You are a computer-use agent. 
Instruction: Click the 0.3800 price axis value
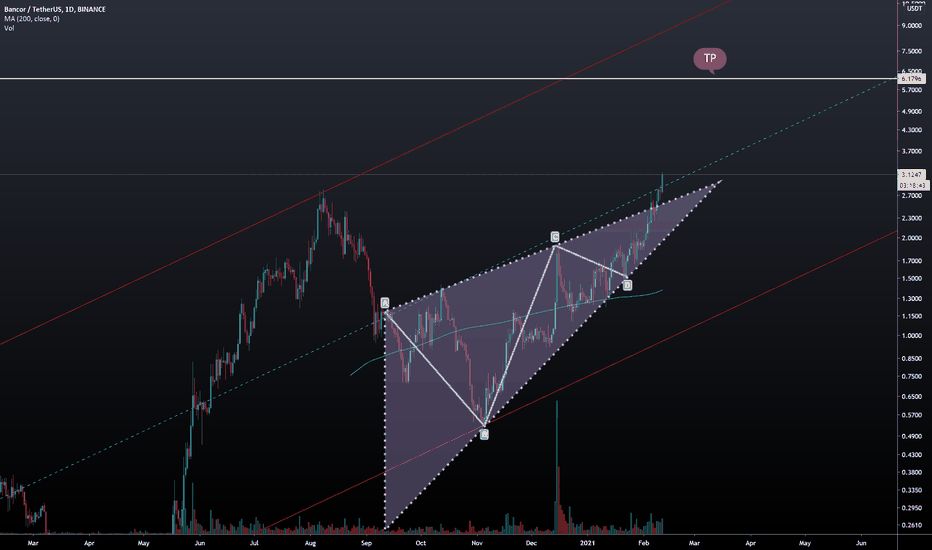click(911, 473)
